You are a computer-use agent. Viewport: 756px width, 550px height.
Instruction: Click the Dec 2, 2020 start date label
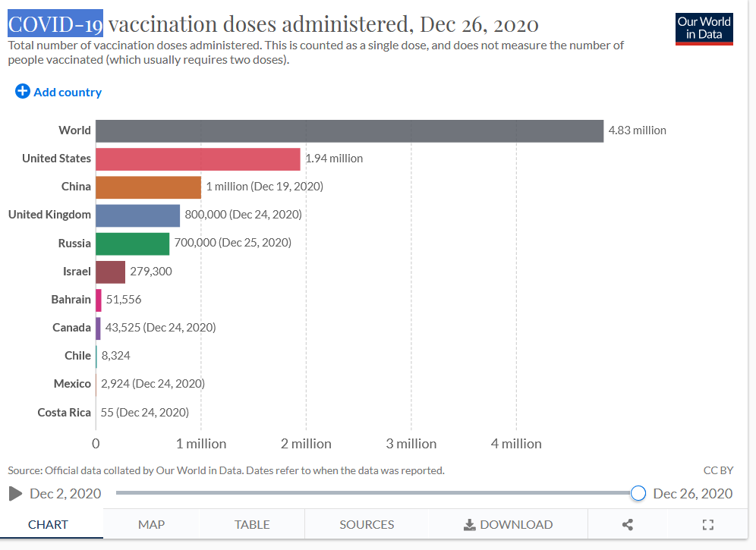point(65,494)
